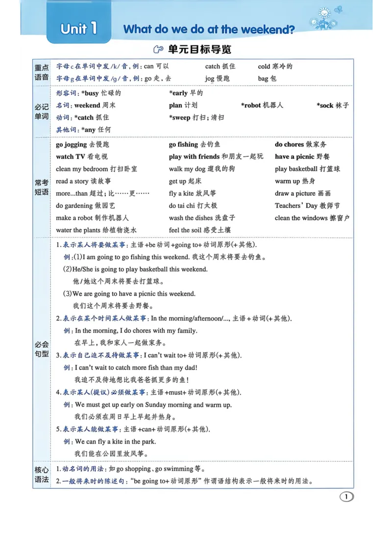Click the word 'can 可以'

pos(156,66)
